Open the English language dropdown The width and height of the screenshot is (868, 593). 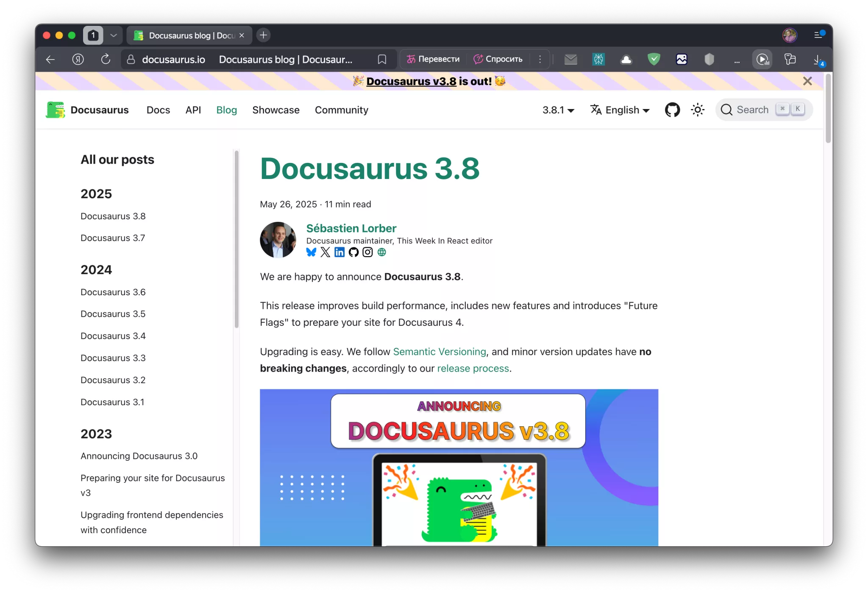pos(620,110)
